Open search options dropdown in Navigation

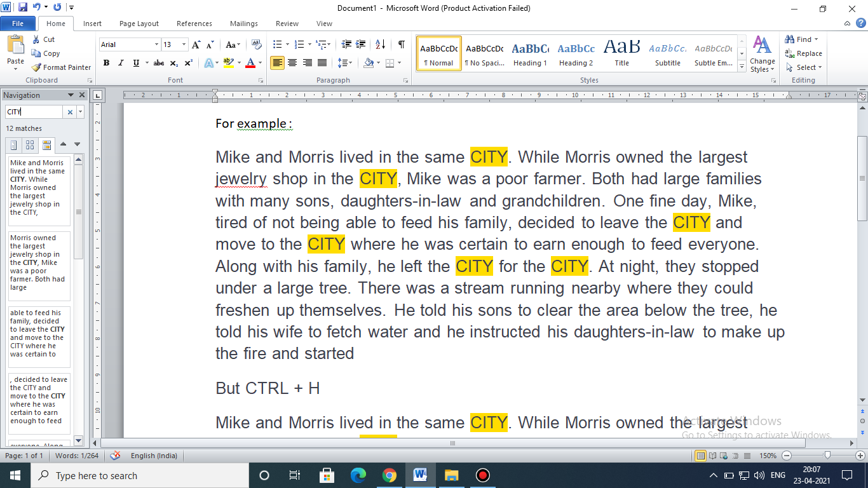(x=80, y=112)
